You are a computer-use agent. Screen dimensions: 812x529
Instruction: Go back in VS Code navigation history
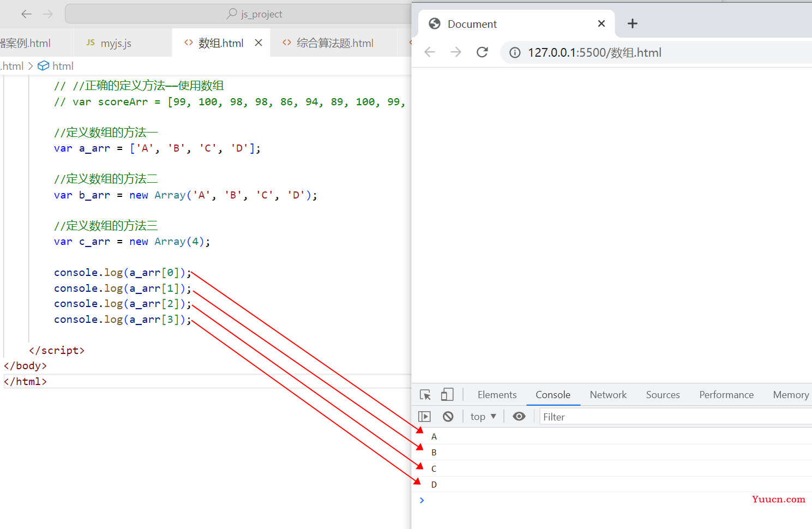coord(26,14)
